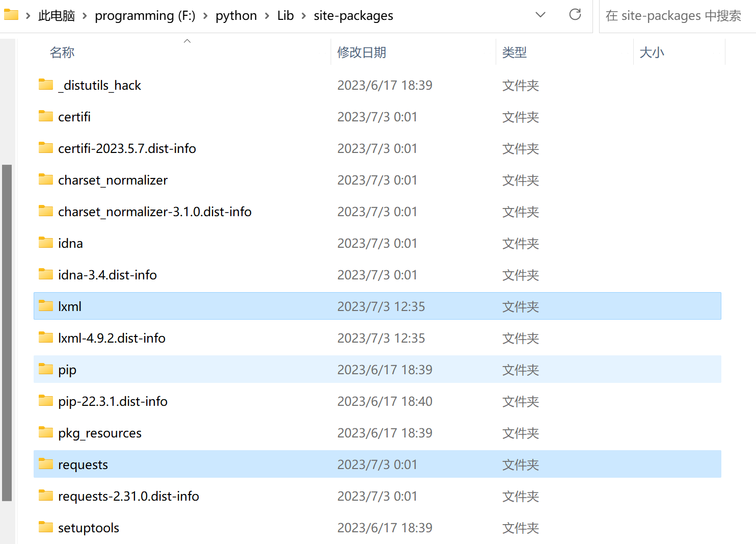The image size is (756, 544).
Task: Select requests-2.31.0.dist-info folder icon
Action: [x=46, y=496]
